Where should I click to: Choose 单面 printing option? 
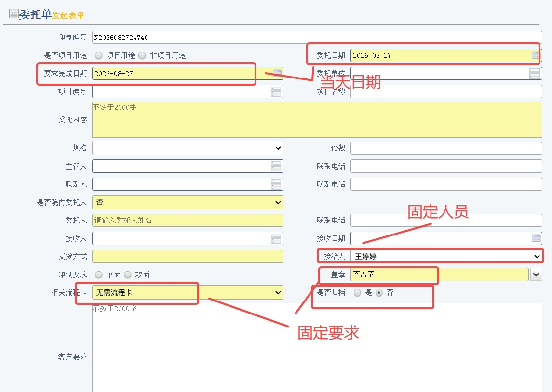[x=99, y=274]
